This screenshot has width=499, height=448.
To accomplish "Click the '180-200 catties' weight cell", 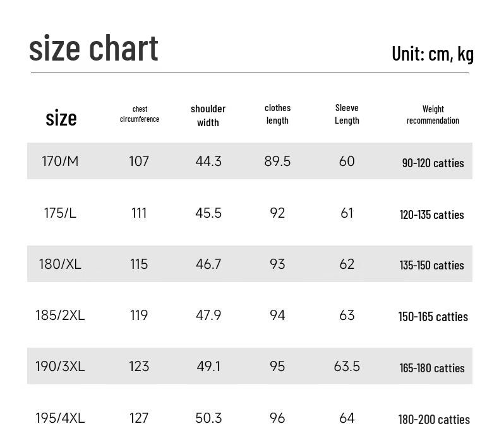I will [x=434, y=420].
